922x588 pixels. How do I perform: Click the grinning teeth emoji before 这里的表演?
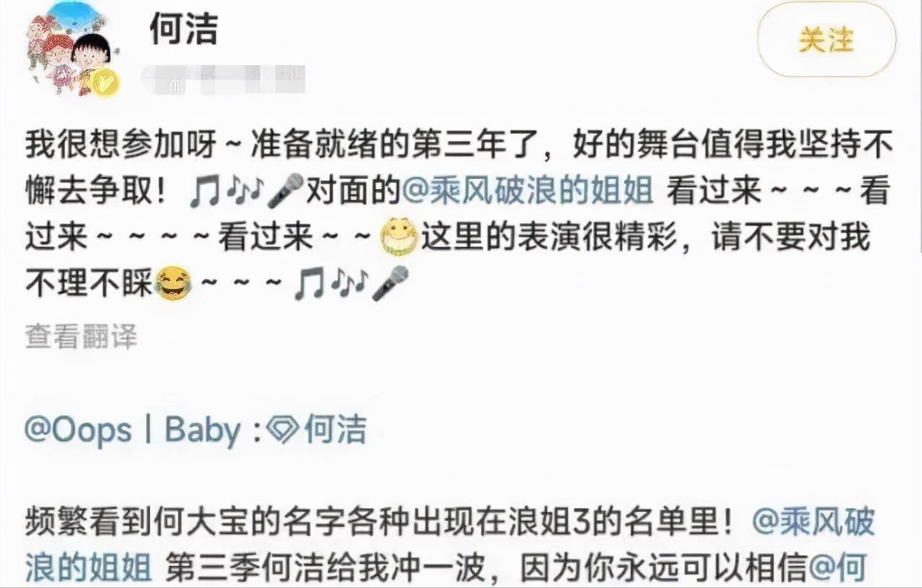click(x=399, y=237)
